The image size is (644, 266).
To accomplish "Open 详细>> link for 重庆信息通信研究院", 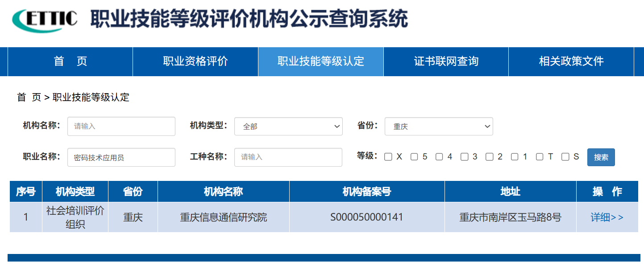I will [607, 217].
